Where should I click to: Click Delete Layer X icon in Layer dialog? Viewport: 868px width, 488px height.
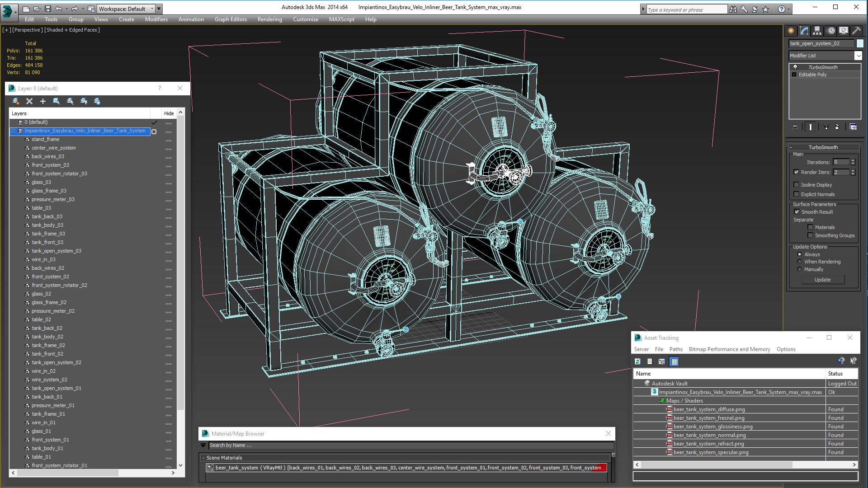coord(29,101)
